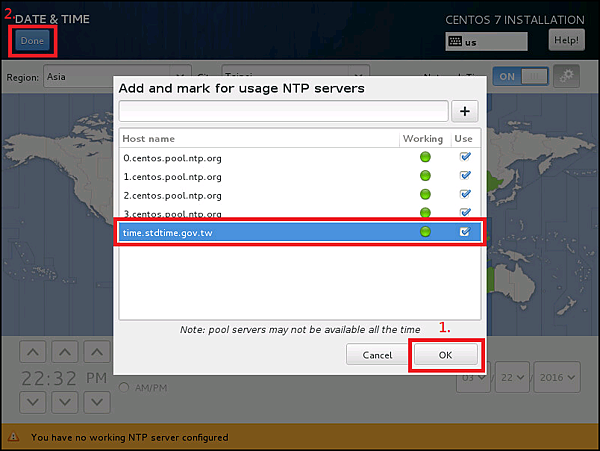Cancel the NTP servers dialog

tap(377, 355)
